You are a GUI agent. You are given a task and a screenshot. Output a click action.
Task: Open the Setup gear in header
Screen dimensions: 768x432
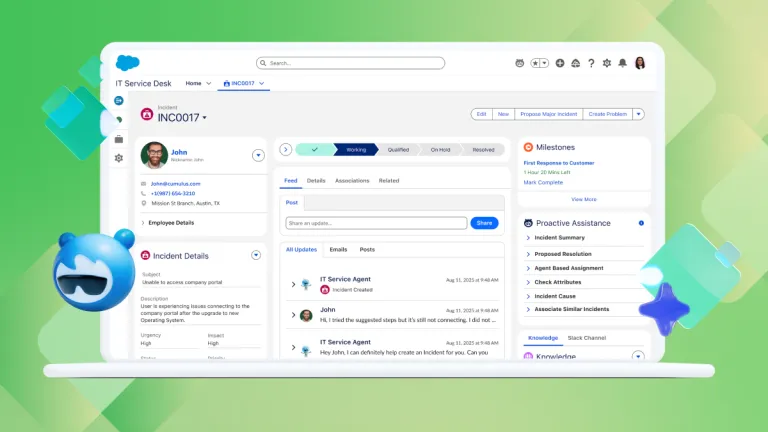pos(606,63)
